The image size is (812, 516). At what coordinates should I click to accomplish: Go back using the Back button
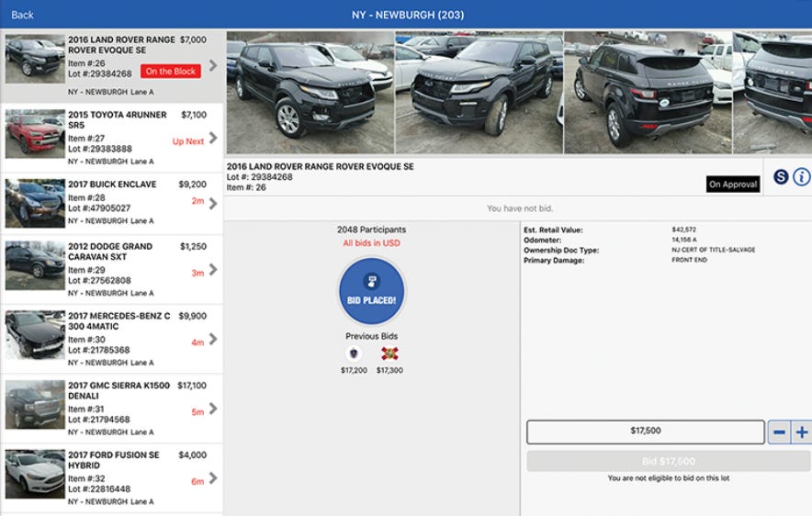[22, 15]
